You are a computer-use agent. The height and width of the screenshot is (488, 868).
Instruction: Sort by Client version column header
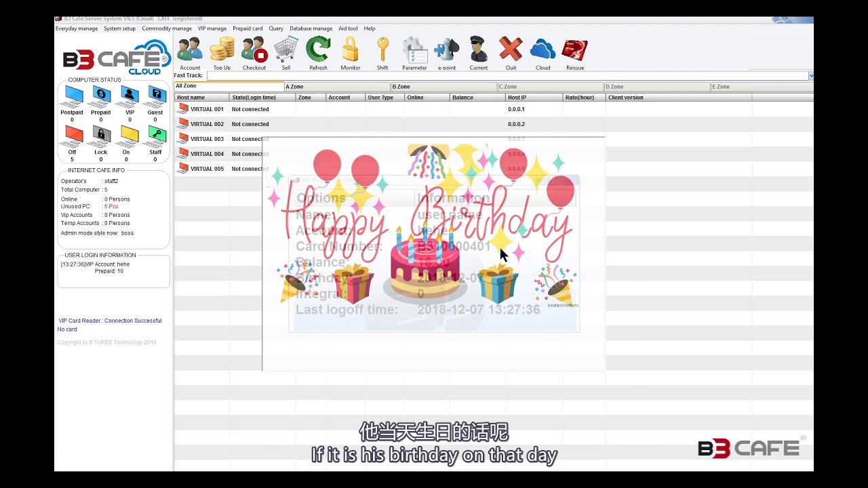click(679, 98)
